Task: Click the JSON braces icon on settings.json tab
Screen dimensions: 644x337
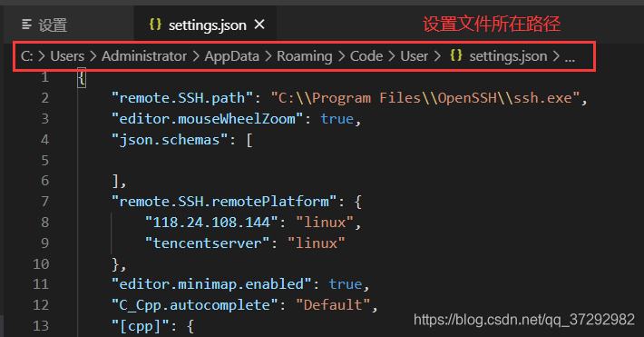Action: click(x=155, y=25)
